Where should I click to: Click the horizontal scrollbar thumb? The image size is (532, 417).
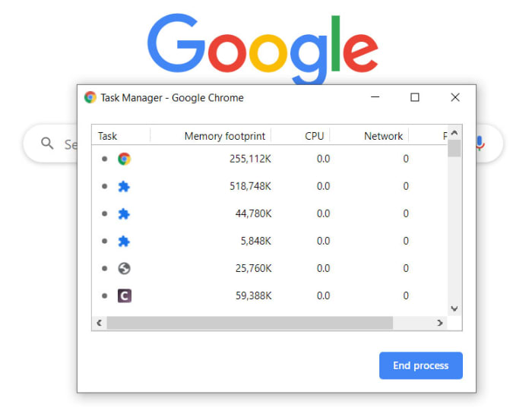(x=249, y=323)
